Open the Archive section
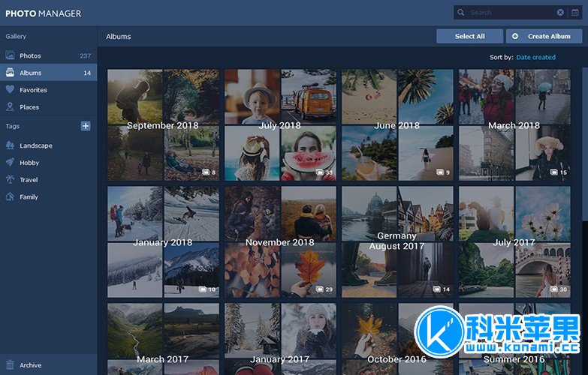 point(30,365)
